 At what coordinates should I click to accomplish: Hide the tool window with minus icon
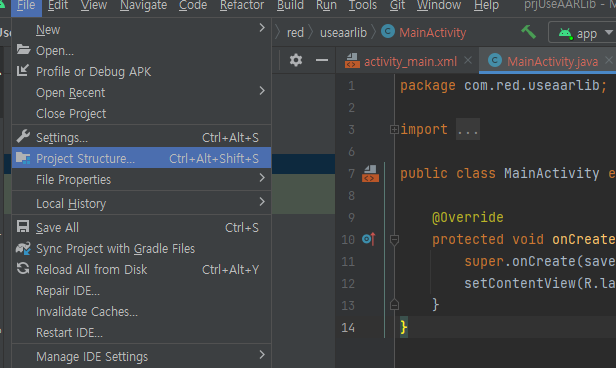point(322,60)
